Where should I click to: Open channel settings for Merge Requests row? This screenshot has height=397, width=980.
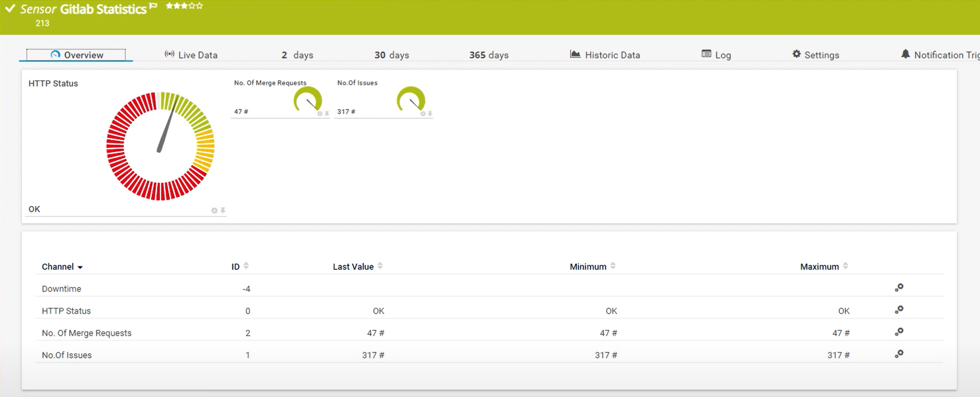pos(899,332)
